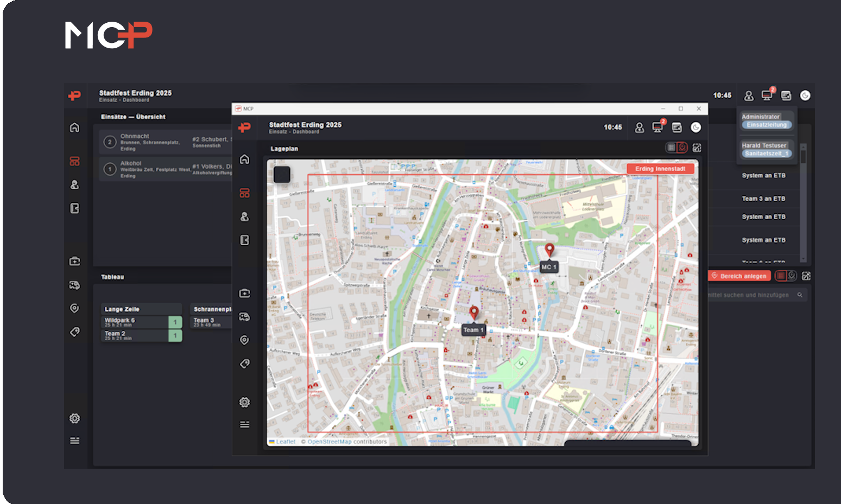Click the green status badge next to Wildpark 6

[175, 322]
